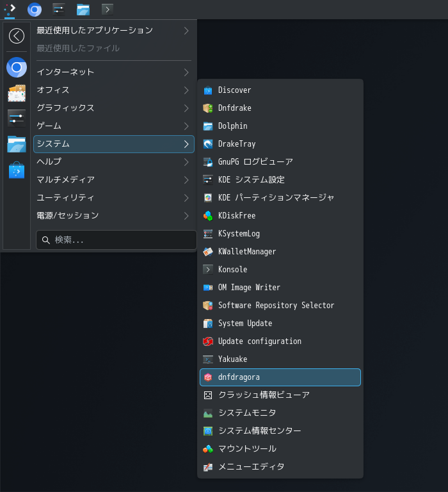The width and height of the screenshot is (448, 492).
Task: Expand the オフィス category arrow
Action: (186, 90)
